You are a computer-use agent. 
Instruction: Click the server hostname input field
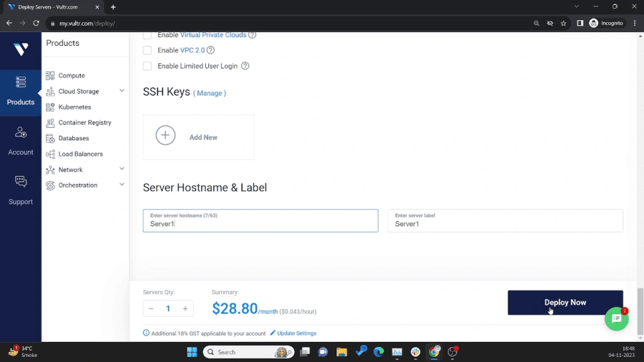coord(260,221)
